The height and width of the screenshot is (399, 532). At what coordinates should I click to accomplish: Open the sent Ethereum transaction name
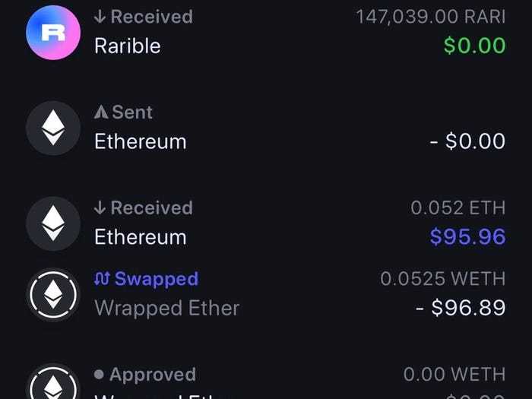pos(140,141)
